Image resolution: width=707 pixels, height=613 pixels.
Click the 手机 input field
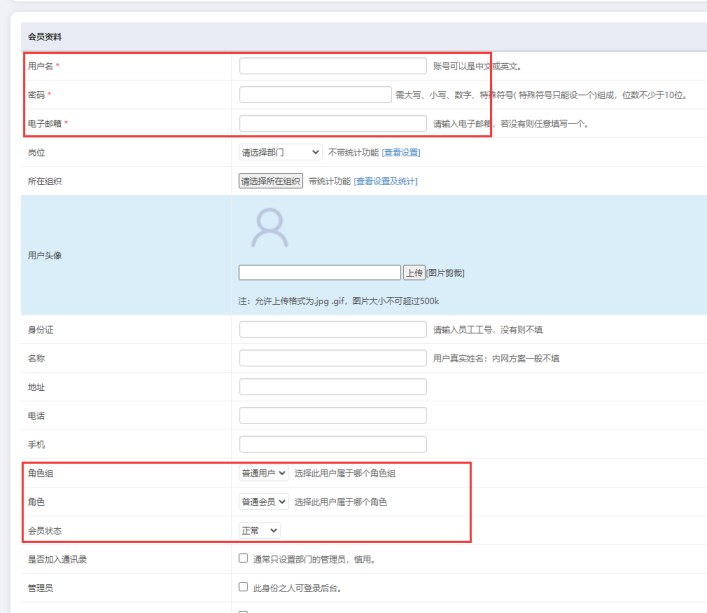tap(333, 444)
